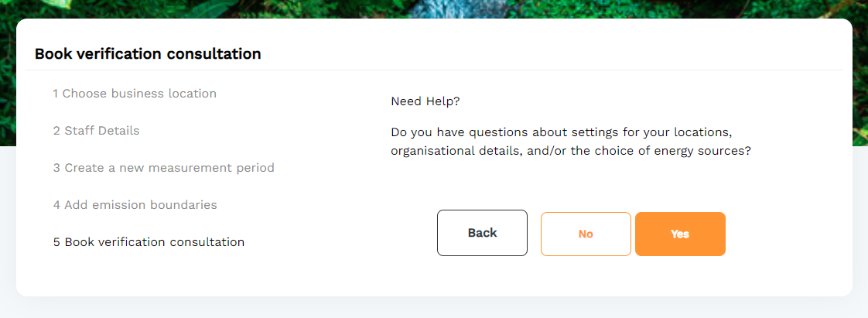Screen dimensions: 868x318
Task: Click the divider line under the heading
Action: 434,70
